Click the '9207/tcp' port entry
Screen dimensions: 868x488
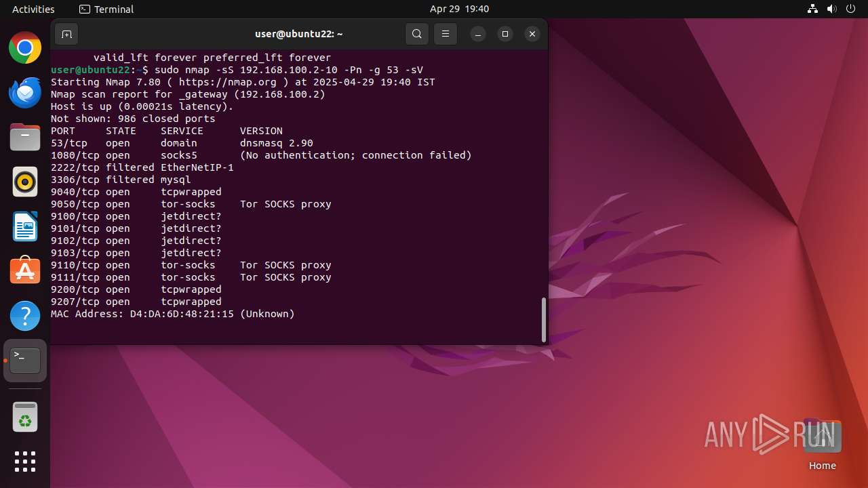coord(75,302)
